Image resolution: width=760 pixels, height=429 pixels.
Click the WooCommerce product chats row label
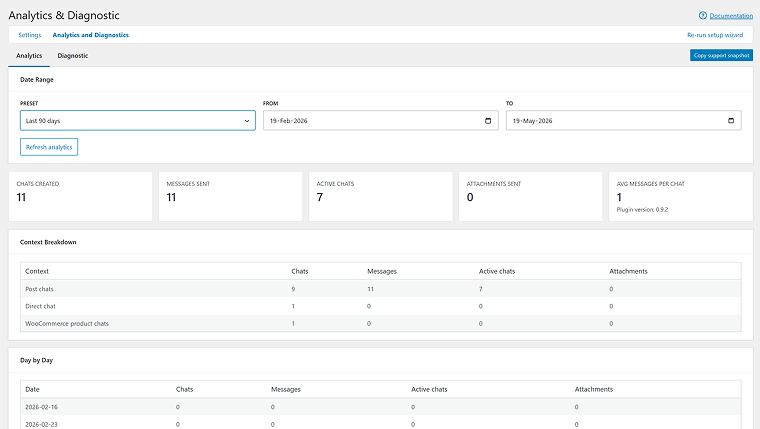coord(67,324)
